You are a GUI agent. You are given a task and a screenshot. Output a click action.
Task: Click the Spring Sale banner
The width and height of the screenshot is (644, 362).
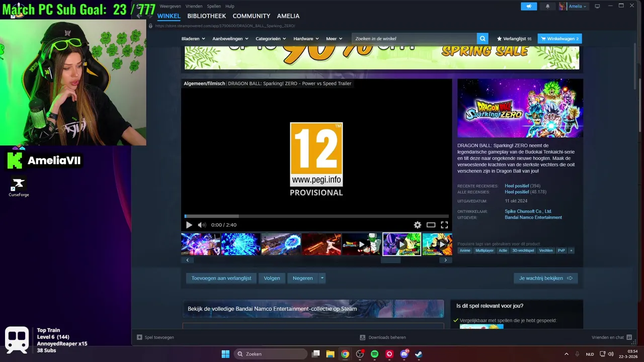point(382,57)
